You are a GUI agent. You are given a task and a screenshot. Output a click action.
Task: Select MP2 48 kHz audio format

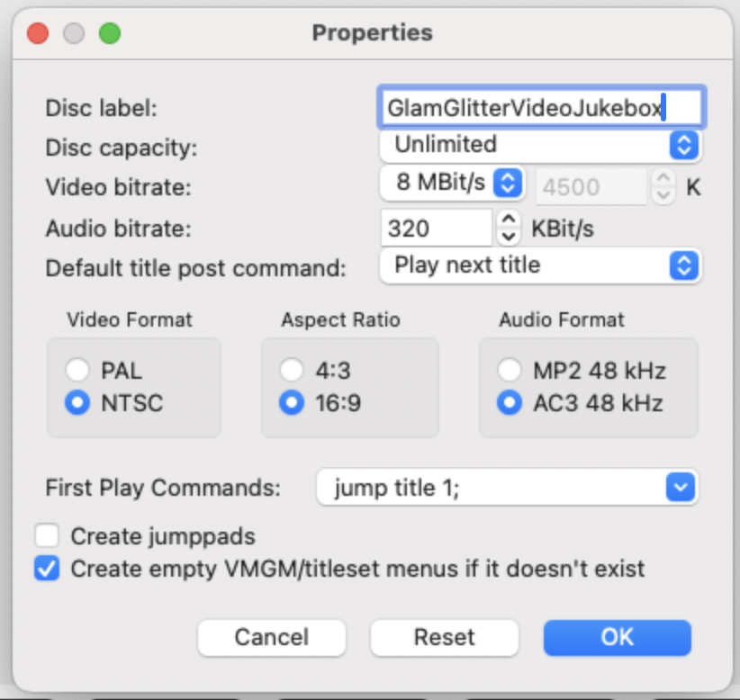coord(510,370)
